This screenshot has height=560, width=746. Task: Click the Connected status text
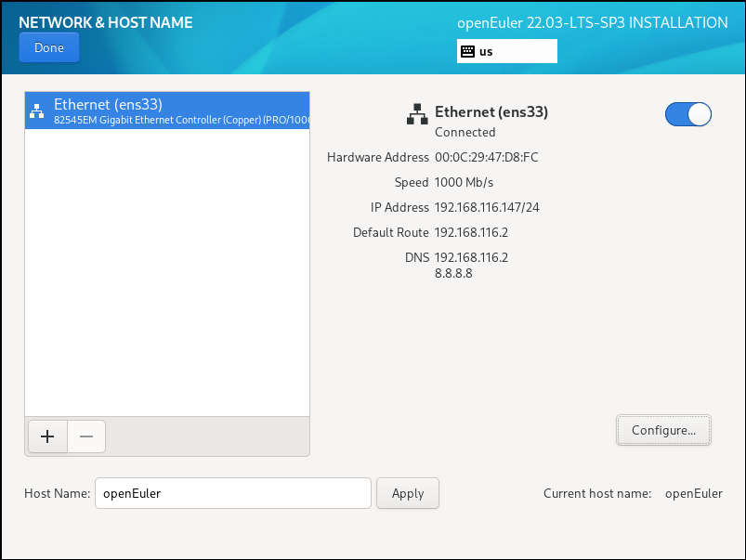465,132
